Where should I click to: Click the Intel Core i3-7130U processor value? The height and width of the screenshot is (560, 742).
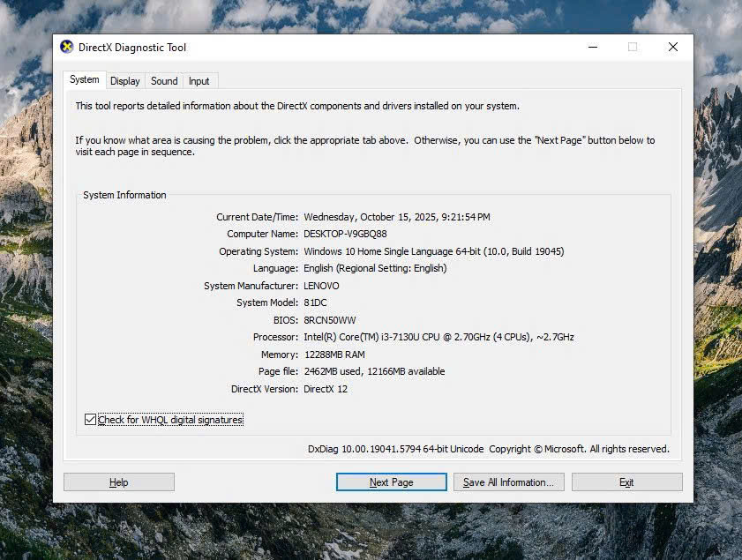[438, 337]
